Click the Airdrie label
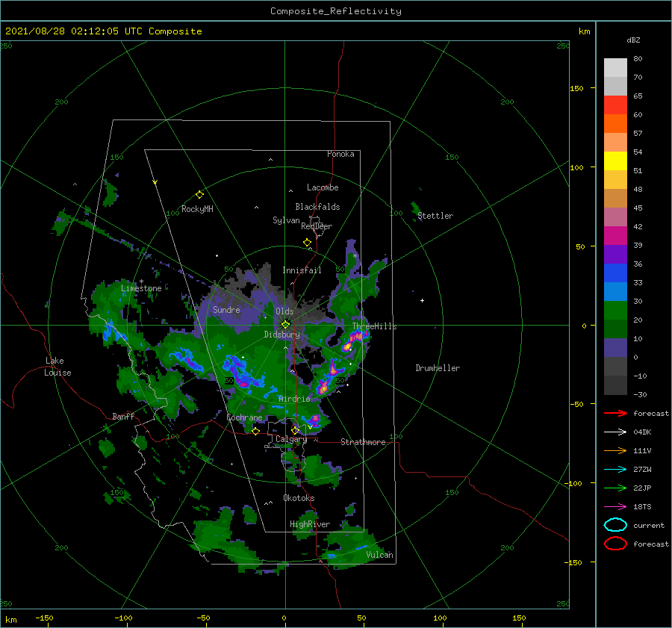Screen dimensions: 672x628 tap(294, 399)
